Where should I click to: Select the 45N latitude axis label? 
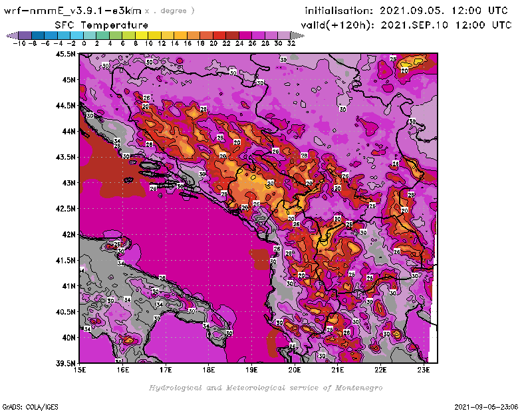click(x=68, y=80)
